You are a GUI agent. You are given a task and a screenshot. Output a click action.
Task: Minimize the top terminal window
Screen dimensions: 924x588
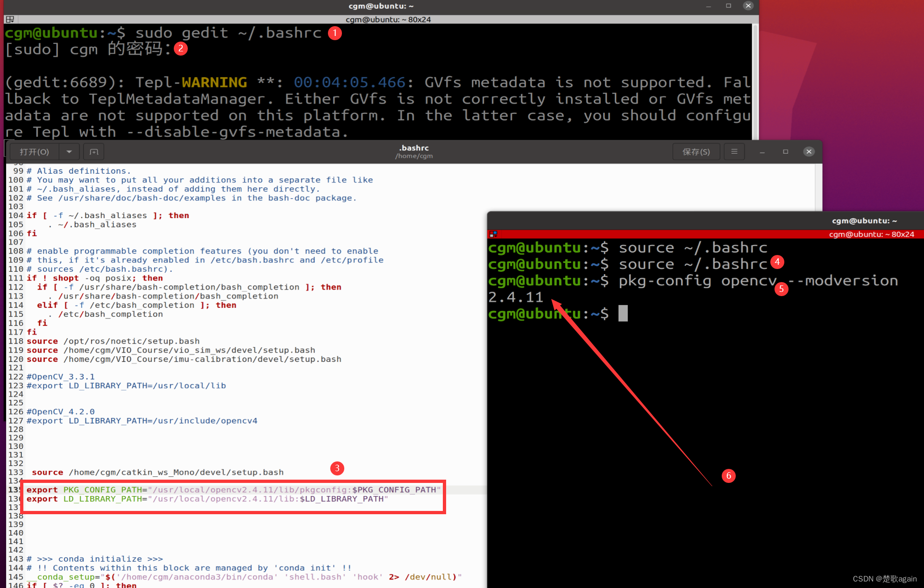click(x=709, y=6)
